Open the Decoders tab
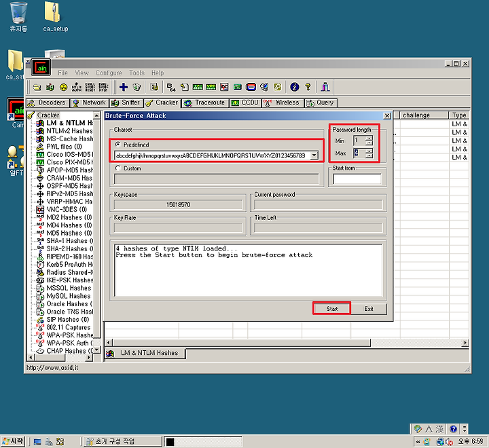Screen dimensions: 489x448 [x=48, y=102]
